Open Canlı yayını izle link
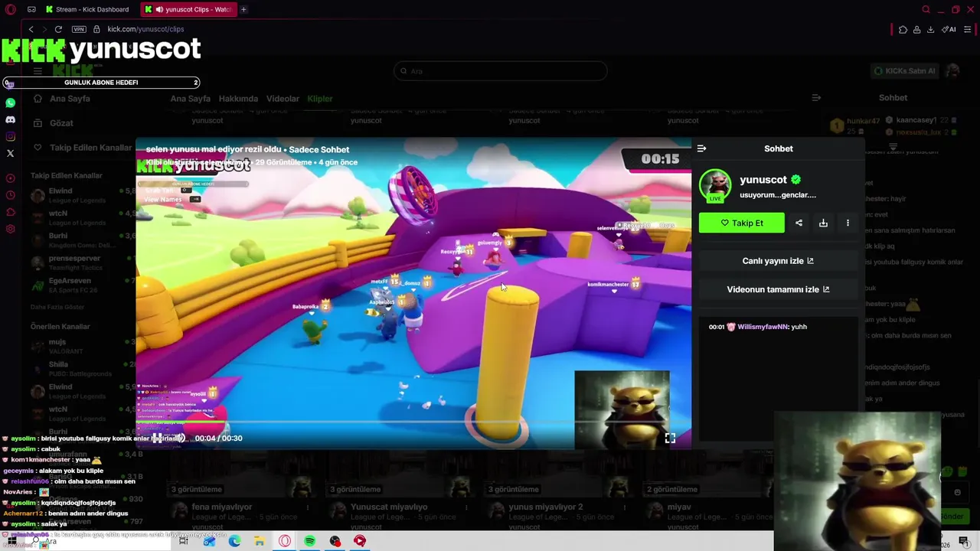This screenshot has height=551, width=980. point(778,261)
